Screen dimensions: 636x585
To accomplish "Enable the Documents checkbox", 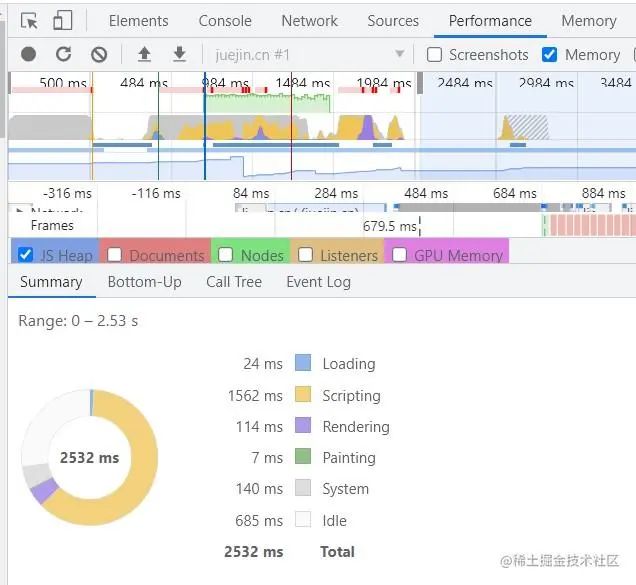I will pos(114,255).
